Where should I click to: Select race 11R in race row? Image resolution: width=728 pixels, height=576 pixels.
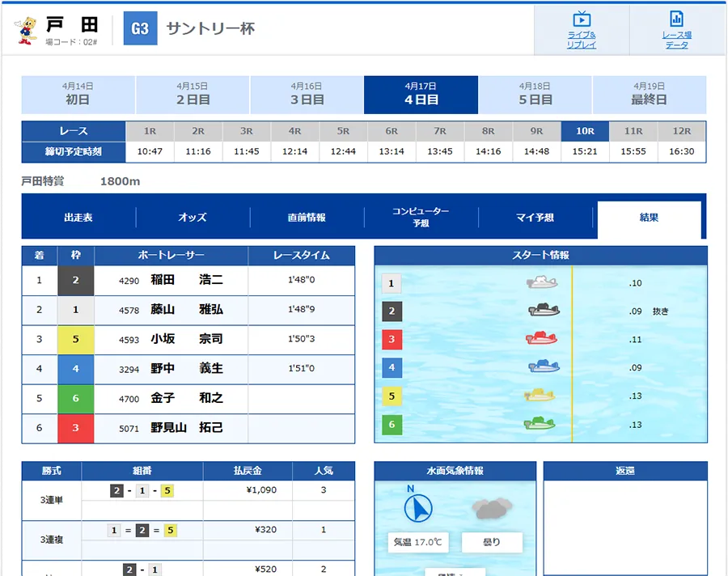tap(633, 130)
